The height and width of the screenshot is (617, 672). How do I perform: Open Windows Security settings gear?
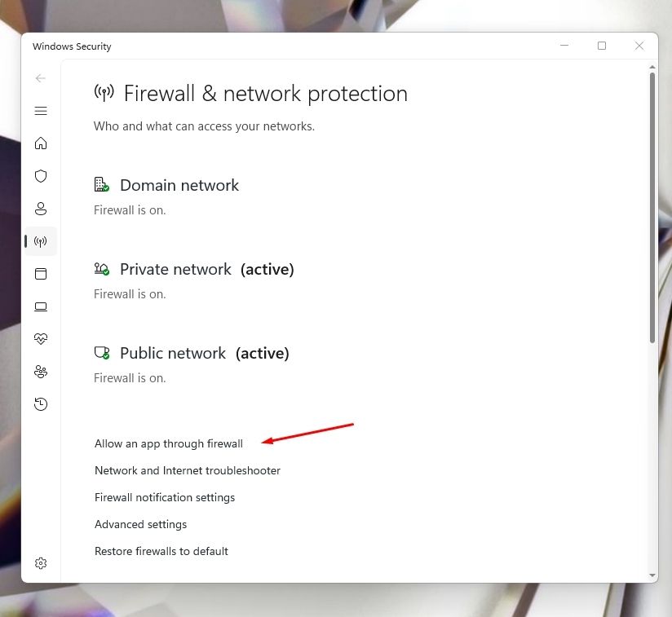(41, 562)
